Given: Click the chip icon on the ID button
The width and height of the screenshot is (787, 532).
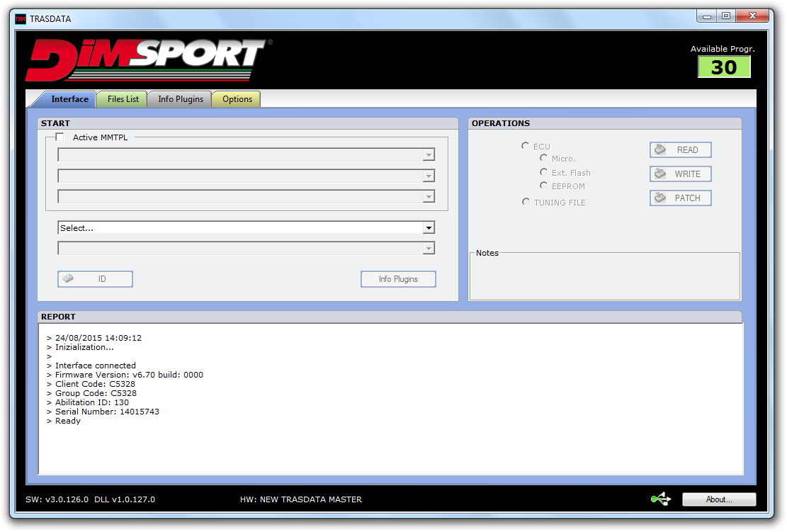Looking at the screenshot, I should 68,278.
